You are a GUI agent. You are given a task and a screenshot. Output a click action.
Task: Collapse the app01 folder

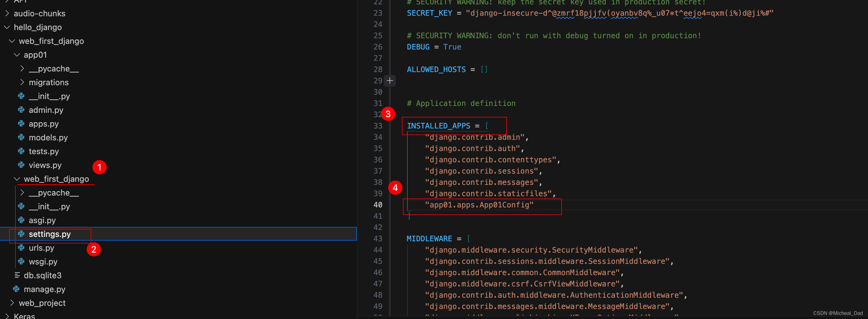coord(17,55)
